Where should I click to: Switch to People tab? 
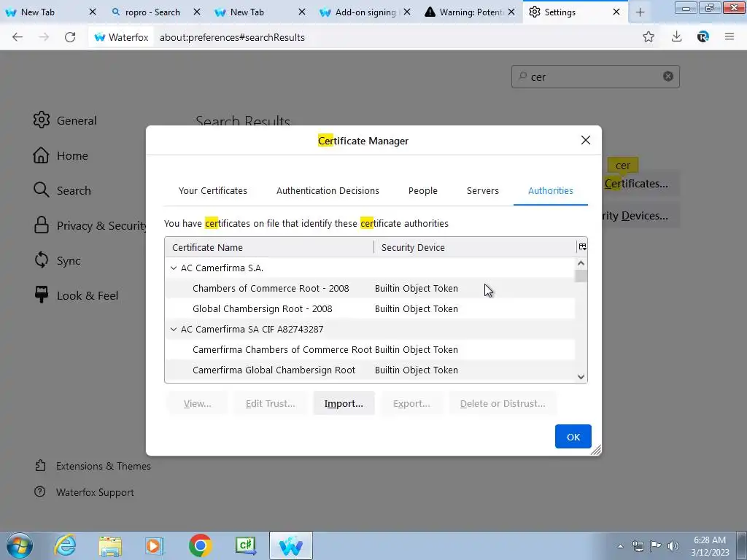pyautogui.click(x=422, y=190)
